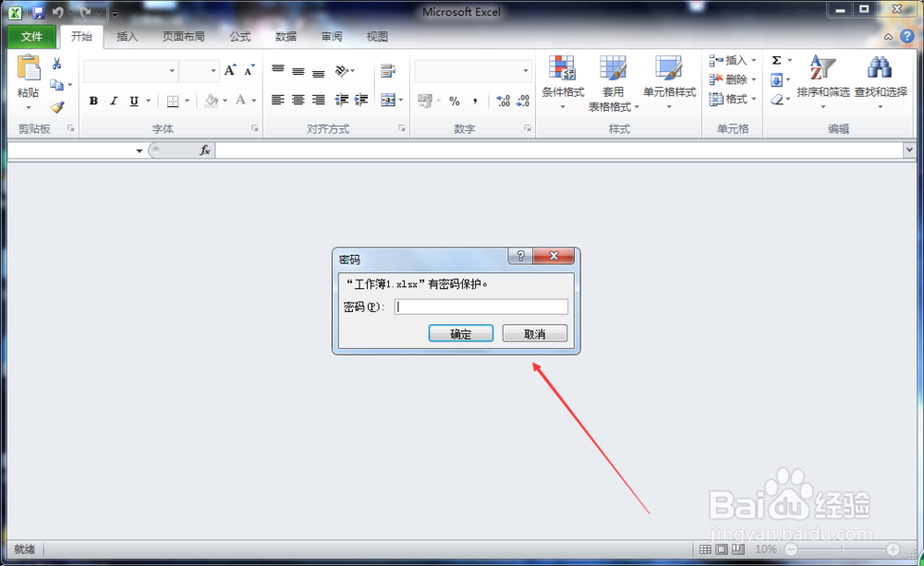Expand the font name combo box

(172, 71)
